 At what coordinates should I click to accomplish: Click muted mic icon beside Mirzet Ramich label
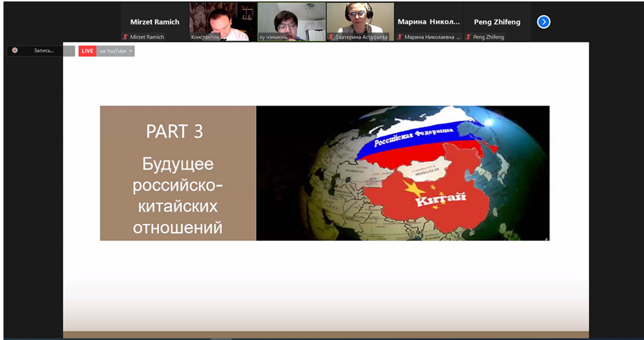(x=125, y=37)
